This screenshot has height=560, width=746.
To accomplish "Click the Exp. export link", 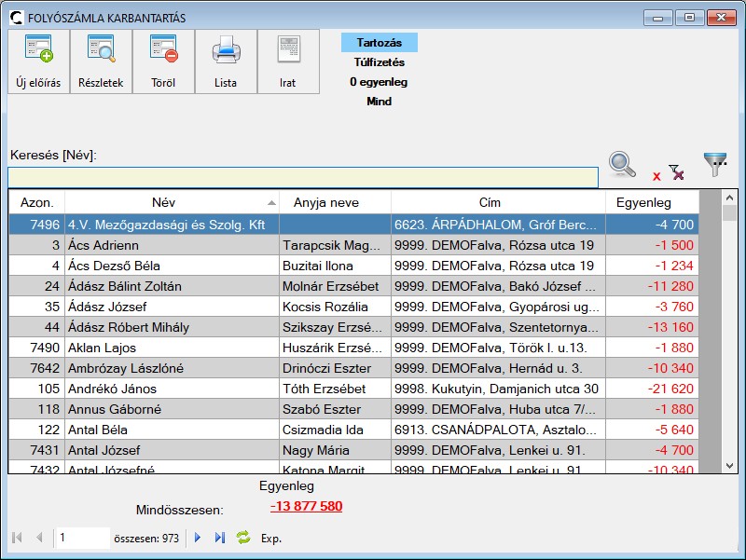I will point(271,539).
